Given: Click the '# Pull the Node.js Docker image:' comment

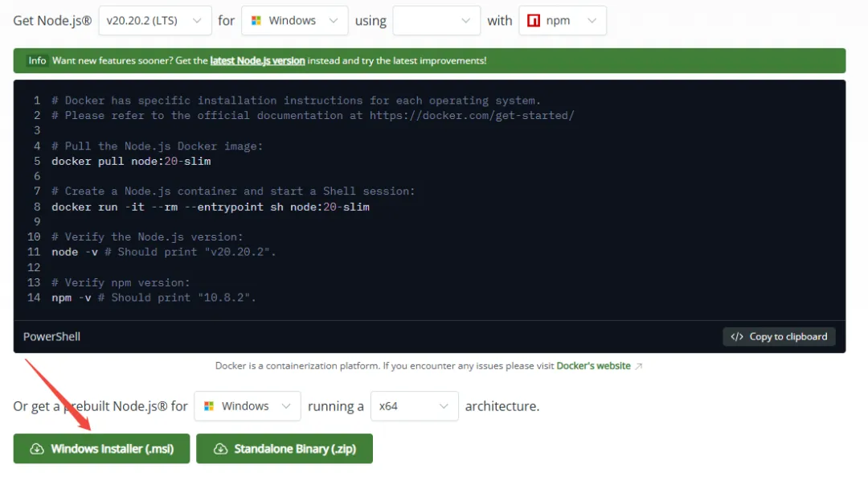Looking at the screenshot, I should tap(158, 146).
